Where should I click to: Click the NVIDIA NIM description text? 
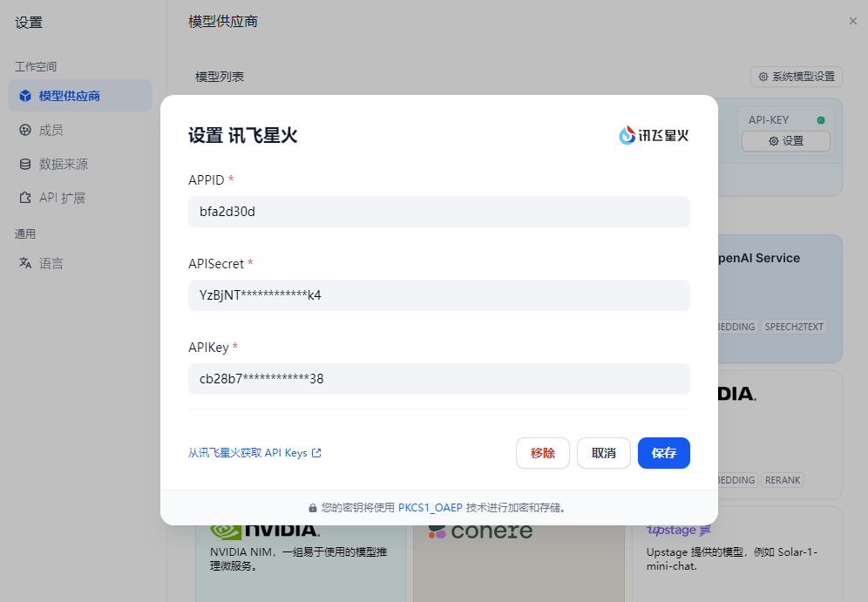pos(298,558)
